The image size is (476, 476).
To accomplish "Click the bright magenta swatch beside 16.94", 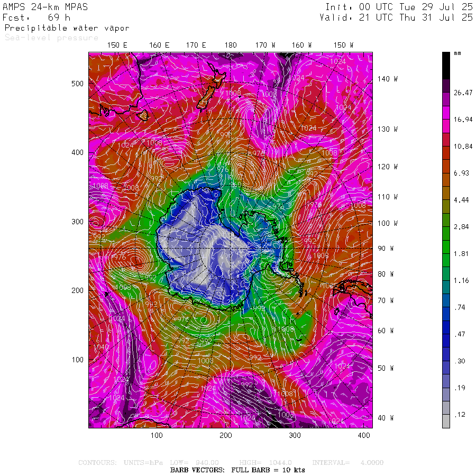I will [446, 113].
